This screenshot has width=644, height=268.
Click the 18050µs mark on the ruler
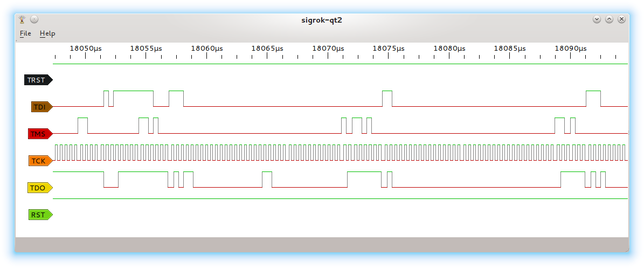[86, 49]
